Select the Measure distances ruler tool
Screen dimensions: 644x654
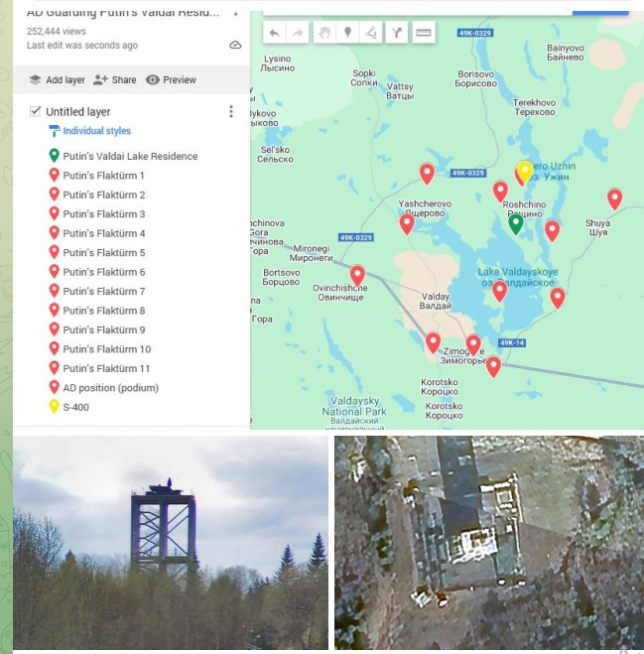(x=424, y=33)
